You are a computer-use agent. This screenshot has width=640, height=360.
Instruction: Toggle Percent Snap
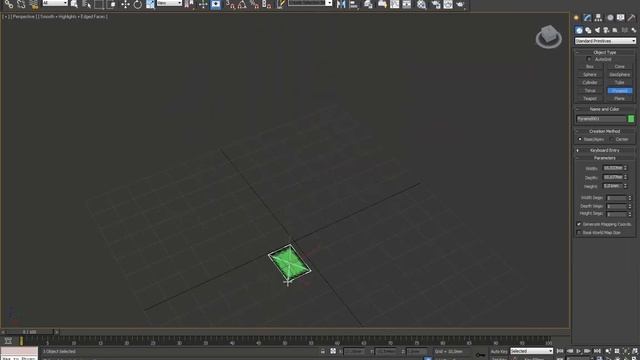(254, 4)
